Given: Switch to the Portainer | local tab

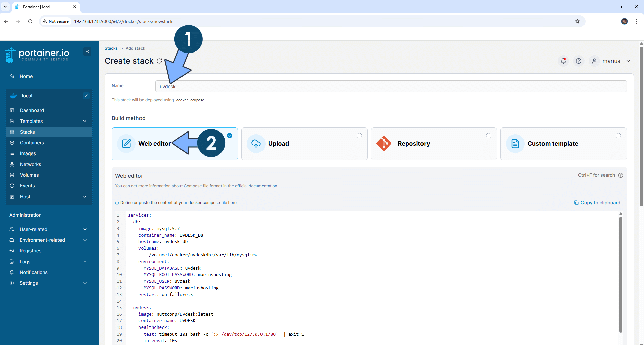Looking at the screenshot, I should tap(46, 7).
